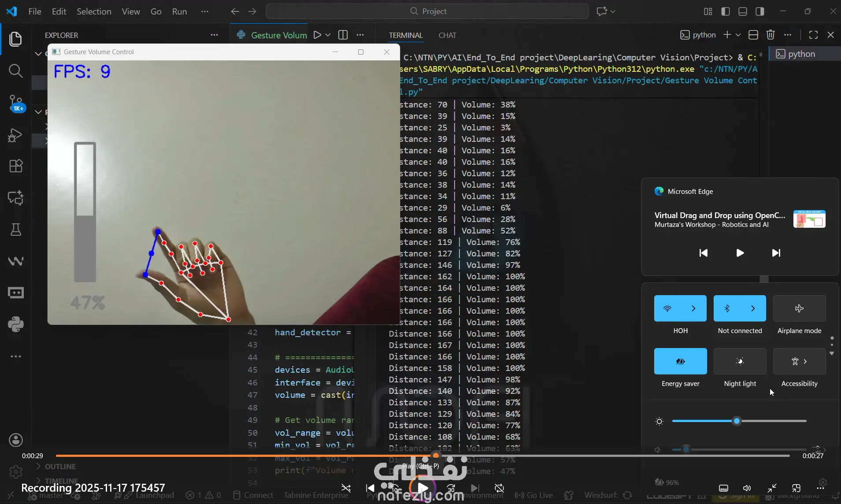Open the Run and Debug view

coord(16,135)
